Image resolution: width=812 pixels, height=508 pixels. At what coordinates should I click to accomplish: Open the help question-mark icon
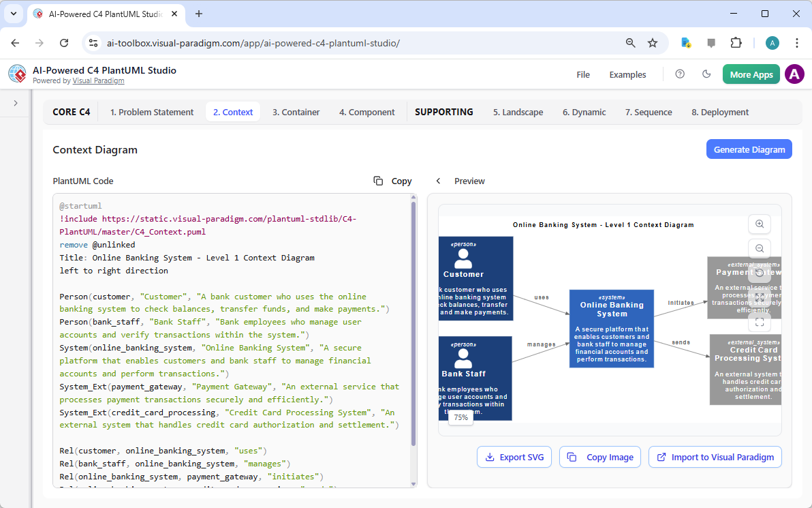(679, 74)
